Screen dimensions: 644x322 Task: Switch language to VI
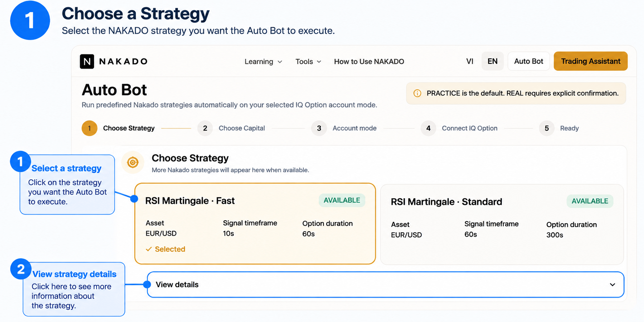[x=470, y=61]
